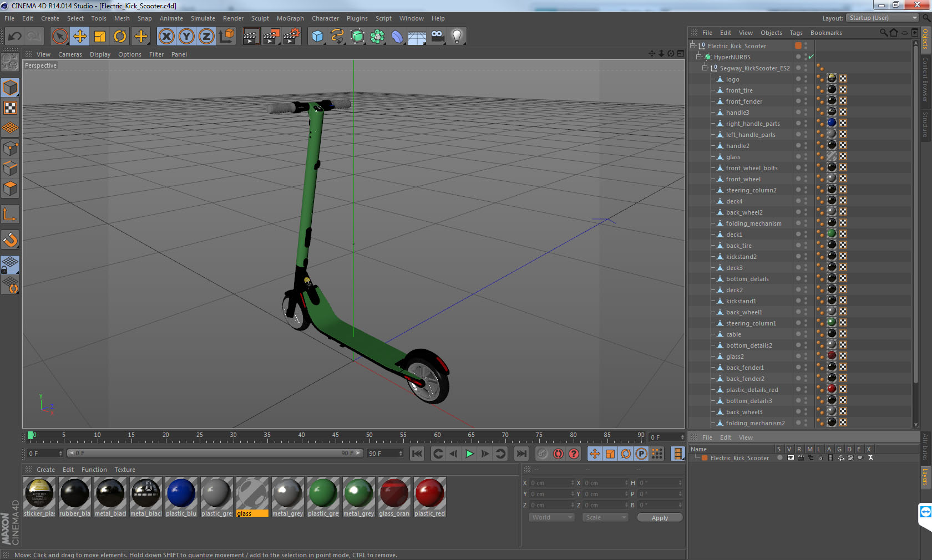Toggle X axis lock
932x560 pixels.
pyautogui.click(x=166, y=37)
